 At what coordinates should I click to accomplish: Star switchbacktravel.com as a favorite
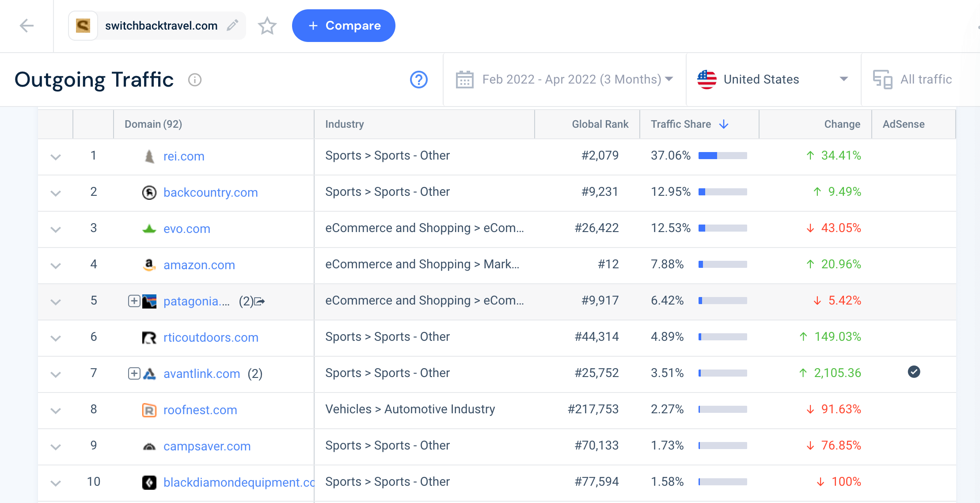click(x=267, y=26)
